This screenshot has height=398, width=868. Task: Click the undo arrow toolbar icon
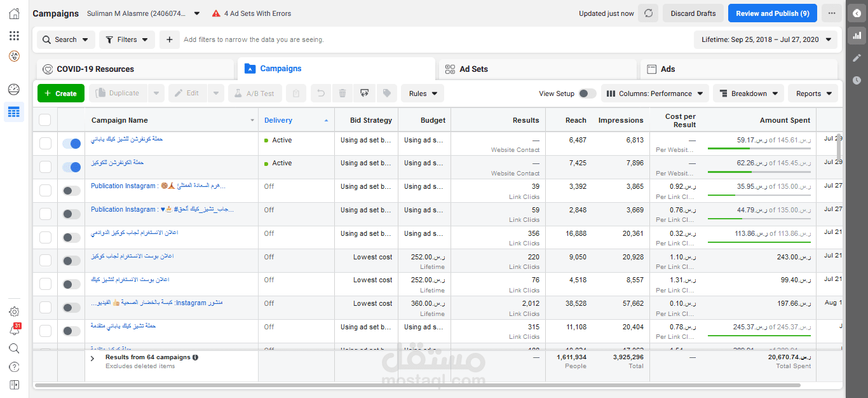click(x=321, y=93)
